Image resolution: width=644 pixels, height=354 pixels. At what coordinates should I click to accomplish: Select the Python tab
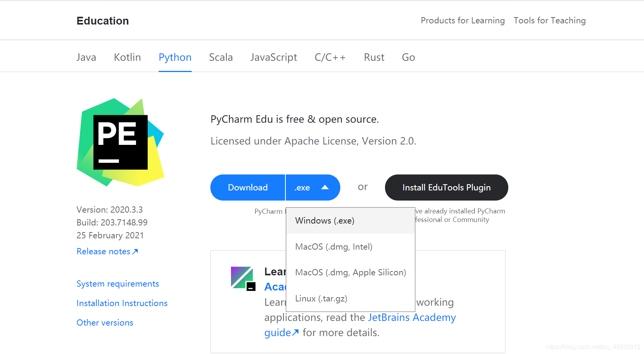[x=175, y=57]
